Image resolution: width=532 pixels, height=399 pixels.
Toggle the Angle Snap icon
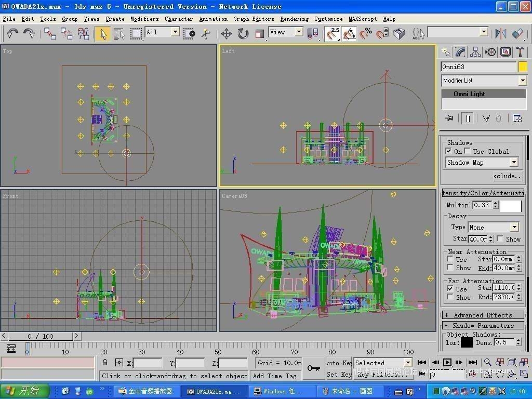pos(349,34)
